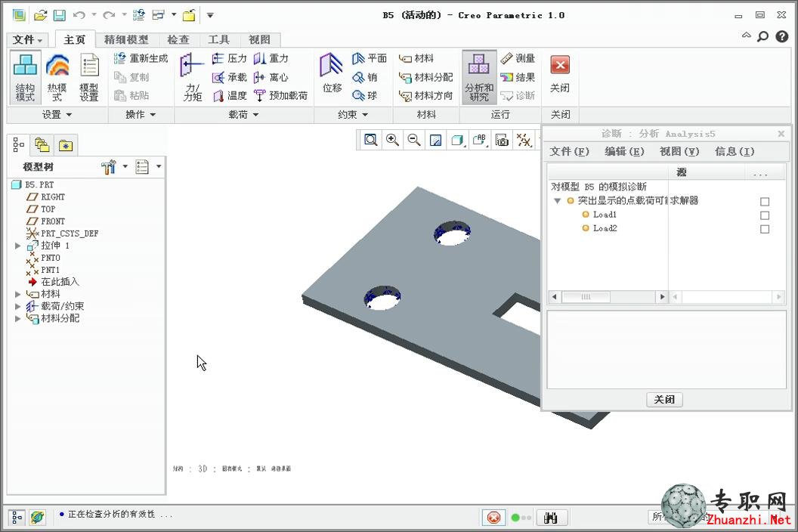798x532 pixels.
Task: Add a Preload (预加载荷)
Action: 280,95
